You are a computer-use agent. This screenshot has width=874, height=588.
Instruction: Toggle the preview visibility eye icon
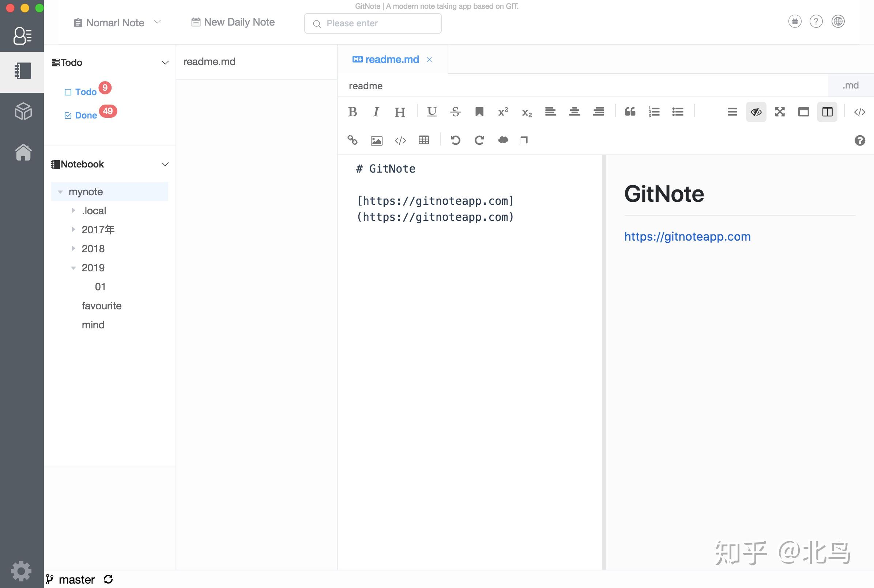(756, 112)
